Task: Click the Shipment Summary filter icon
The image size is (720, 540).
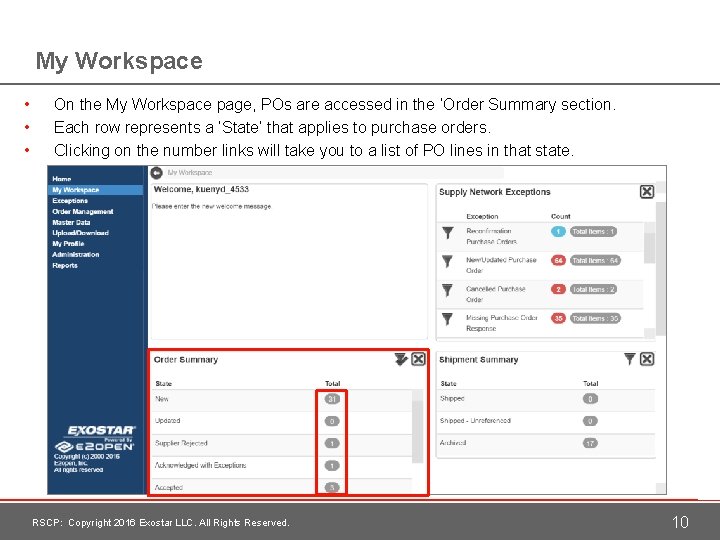Action: pos(630,359)
